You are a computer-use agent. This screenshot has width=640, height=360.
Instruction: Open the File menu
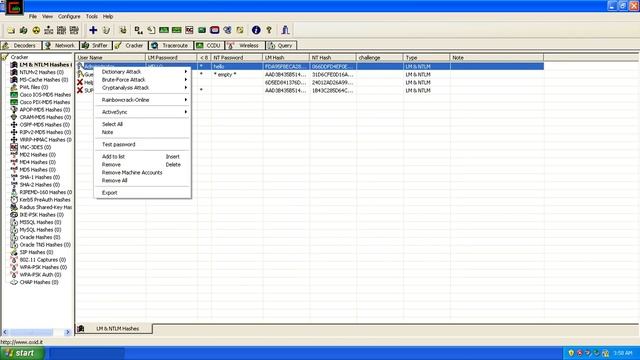tap(33, 16)
